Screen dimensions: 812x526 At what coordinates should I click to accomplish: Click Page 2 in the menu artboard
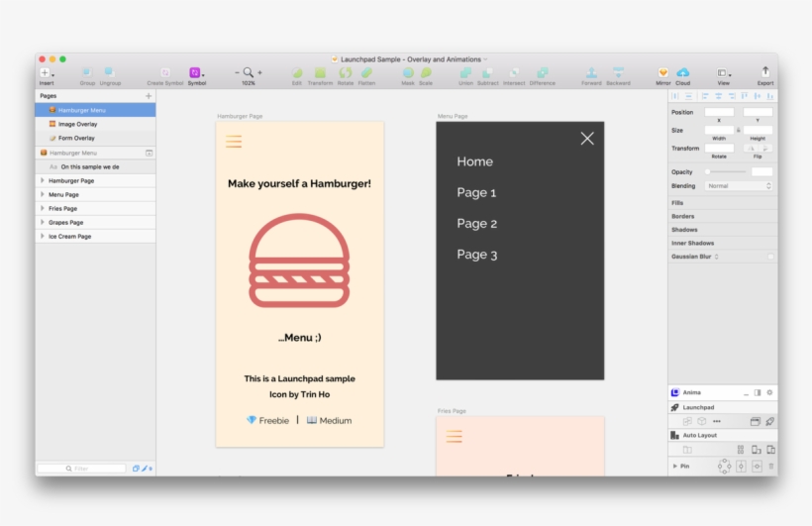pos(477,224)
